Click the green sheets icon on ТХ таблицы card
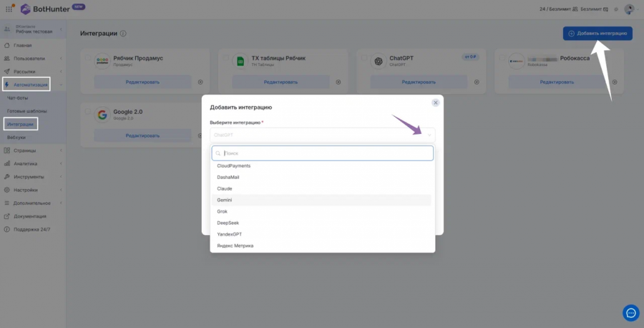 tap(240, 62)
